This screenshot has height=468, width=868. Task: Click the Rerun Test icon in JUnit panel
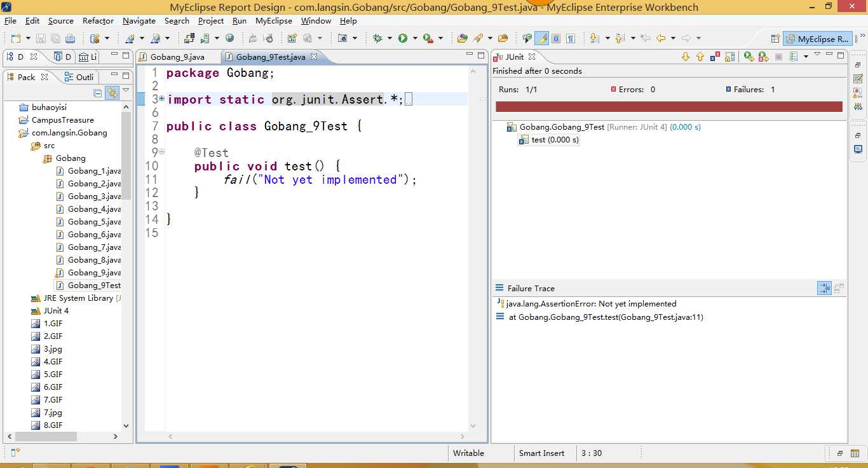[x=749, y=57]
